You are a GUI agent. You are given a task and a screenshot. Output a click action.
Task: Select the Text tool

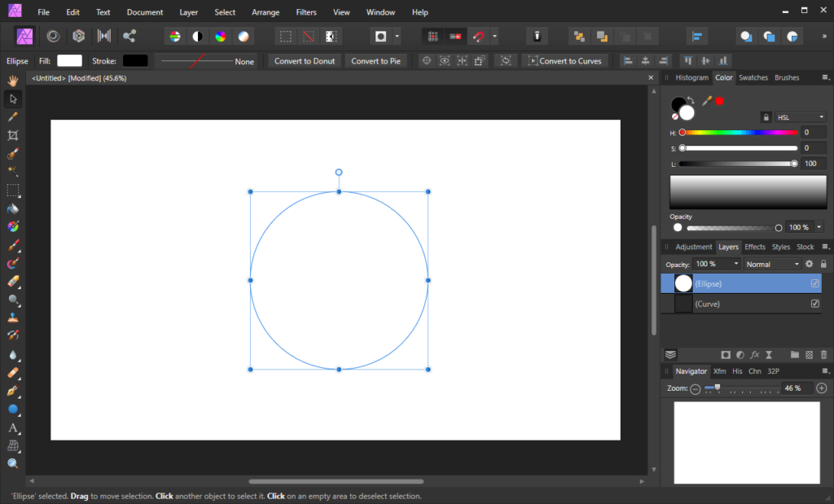point(12,429)
